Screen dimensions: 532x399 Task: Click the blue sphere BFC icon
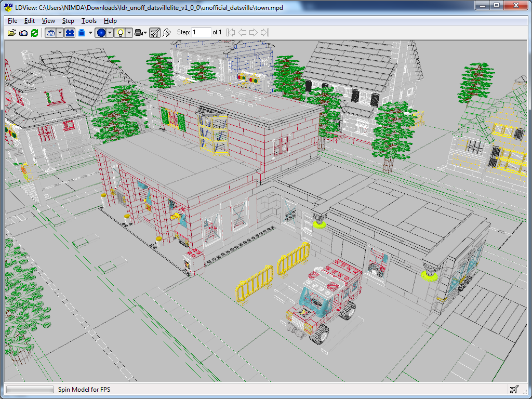[101, 33]
